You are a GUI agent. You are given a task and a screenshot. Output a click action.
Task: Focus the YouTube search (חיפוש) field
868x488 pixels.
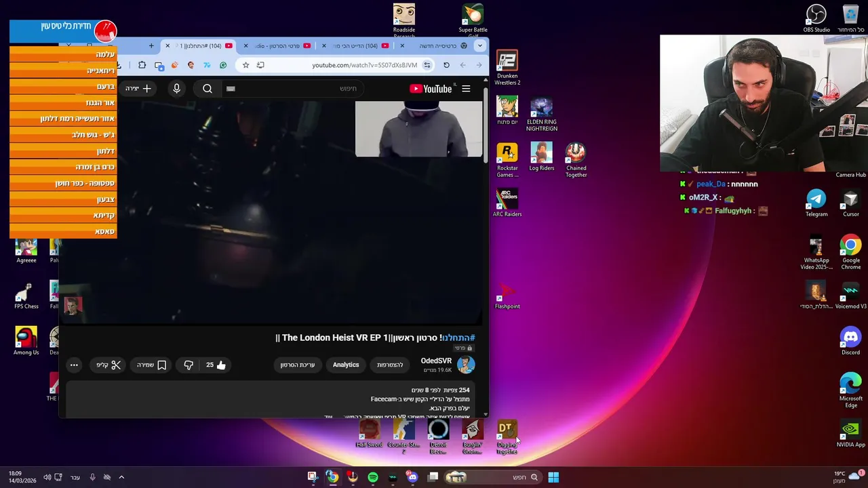292,89
